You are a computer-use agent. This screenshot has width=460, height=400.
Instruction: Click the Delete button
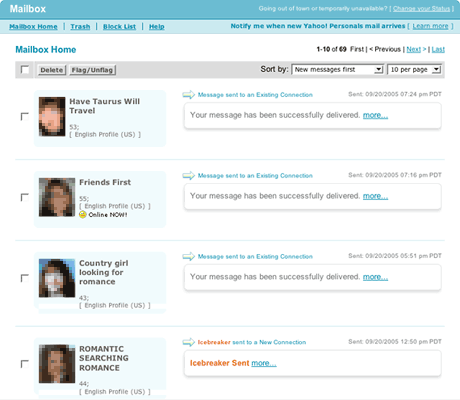click(52, 70)
